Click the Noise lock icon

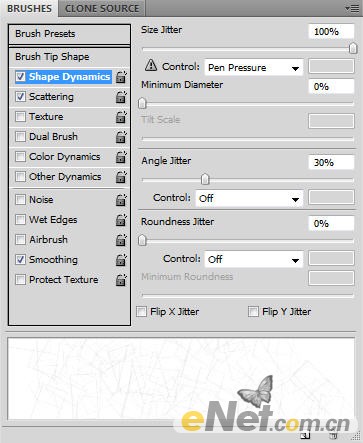121,200
